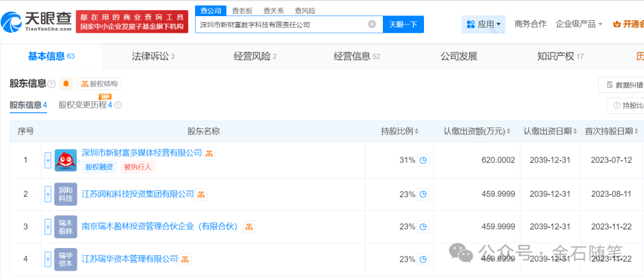The image size is (644, 279).
Task: Click pie chart icon in 江苏瑞华资本 row
Action: 423,259
